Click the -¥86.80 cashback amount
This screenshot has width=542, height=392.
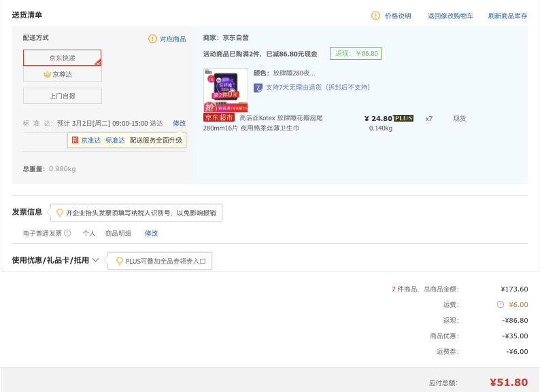515,320
